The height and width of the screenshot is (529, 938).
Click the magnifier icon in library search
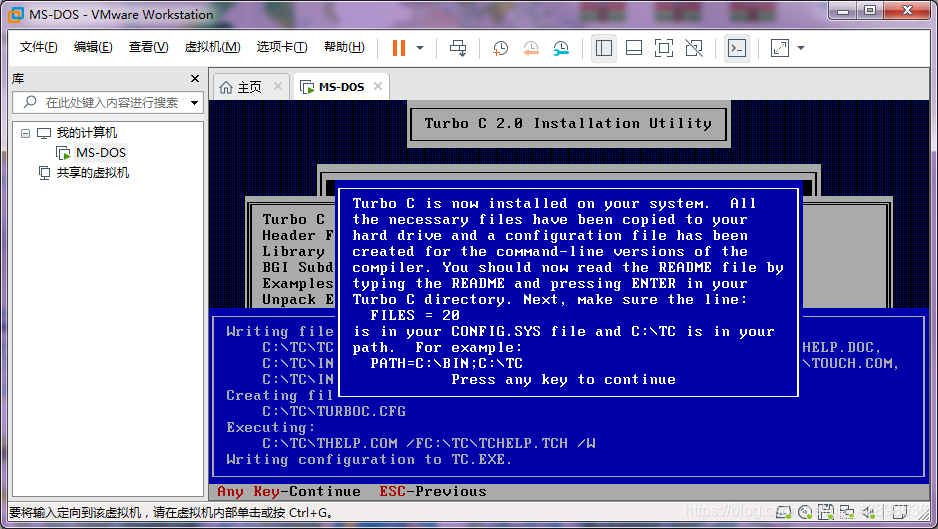[x=30, y=102]
